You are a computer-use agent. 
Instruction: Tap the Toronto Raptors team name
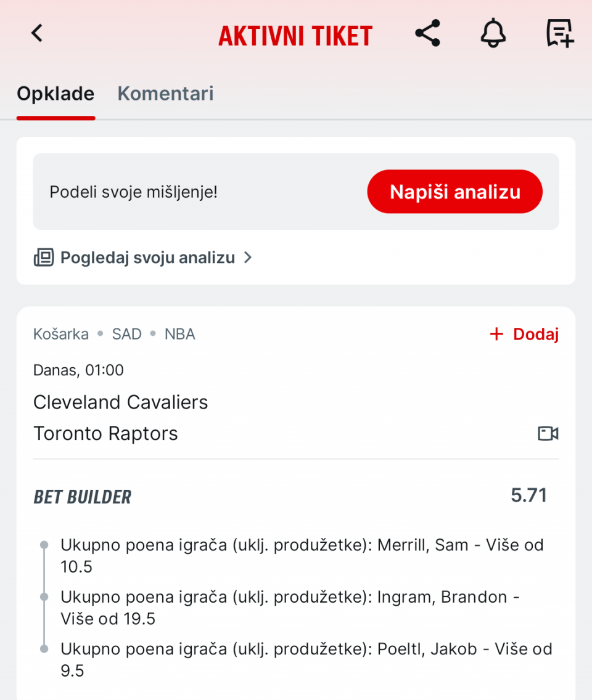(x=105, y=434)
